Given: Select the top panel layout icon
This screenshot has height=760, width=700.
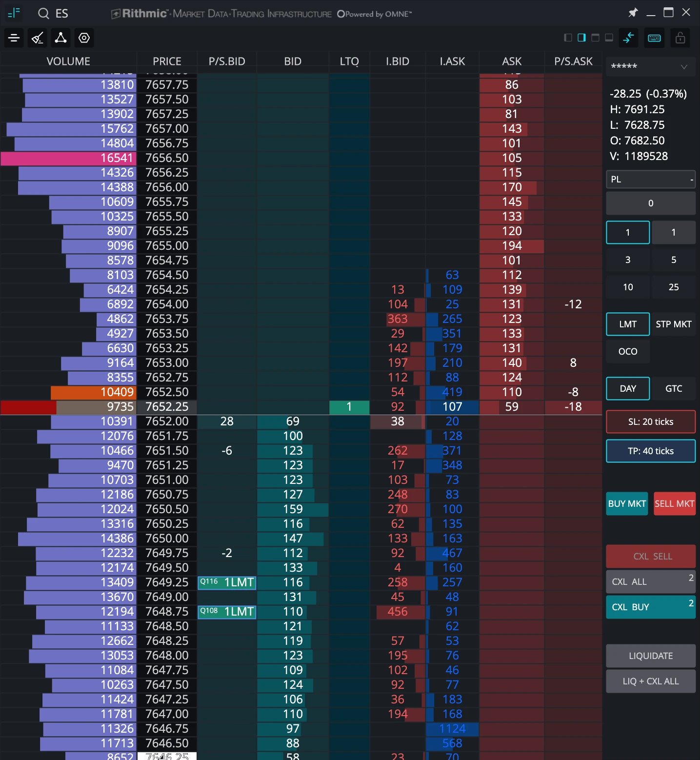Looking at the screenshot, I should 595,38.
